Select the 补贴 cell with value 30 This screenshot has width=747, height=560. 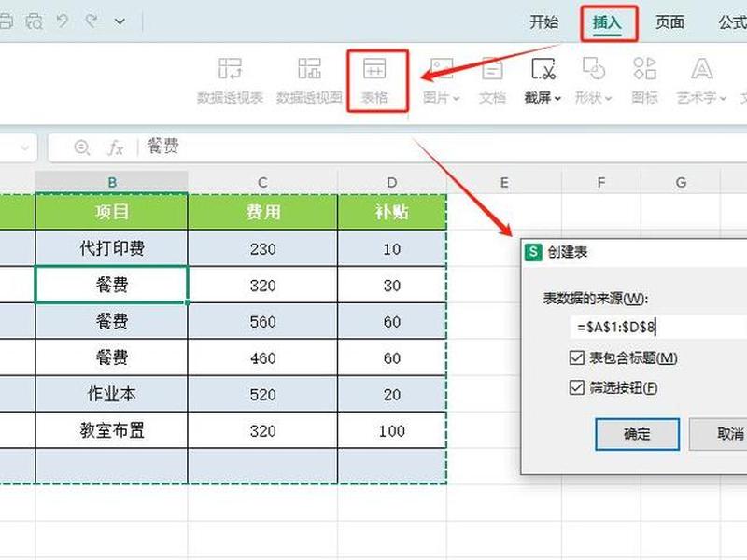pos(391,285)
